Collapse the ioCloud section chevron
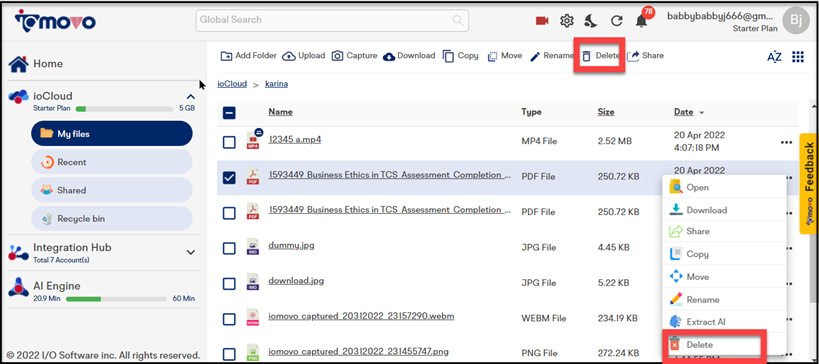This screenshot has width=819, height=364. click(191, 97)
